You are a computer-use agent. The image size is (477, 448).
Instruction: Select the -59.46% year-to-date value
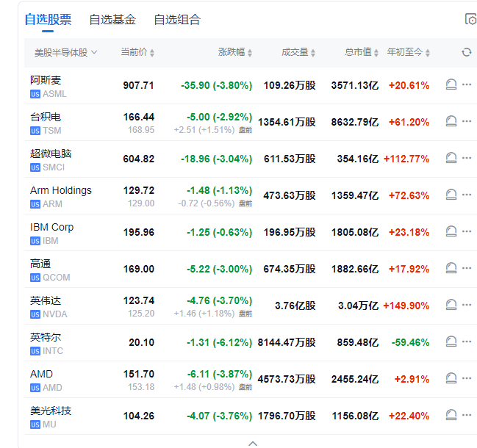click(x=410, y=342)
